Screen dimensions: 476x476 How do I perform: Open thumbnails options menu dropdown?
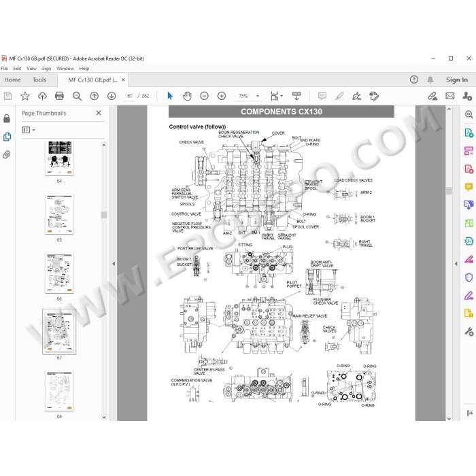[29, 130]
